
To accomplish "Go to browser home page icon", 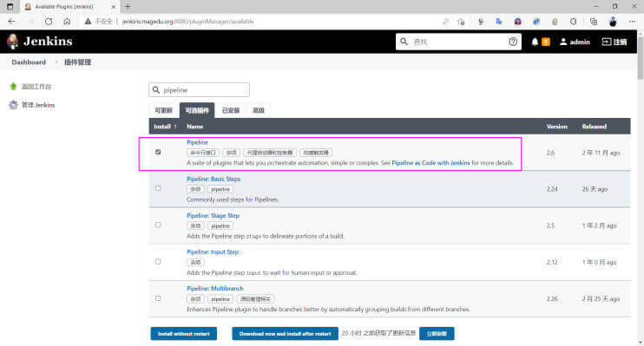I will [x=67, y=22].
